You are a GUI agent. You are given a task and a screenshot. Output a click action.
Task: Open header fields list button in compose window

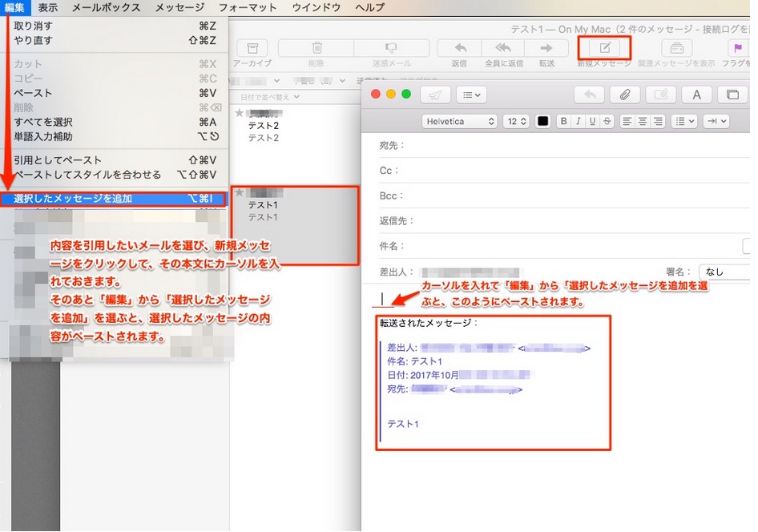[471, 95]
